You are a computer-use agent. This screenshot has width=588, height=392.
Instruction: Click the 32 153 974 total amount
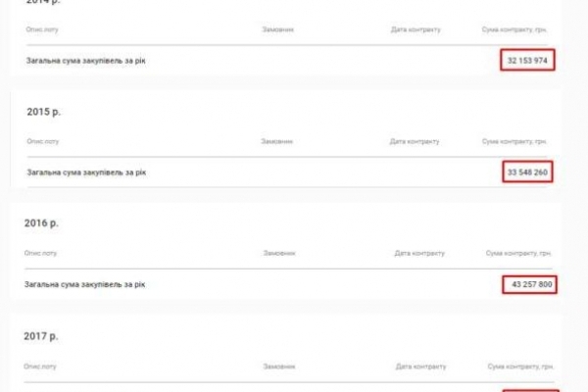tap(527, 60)
